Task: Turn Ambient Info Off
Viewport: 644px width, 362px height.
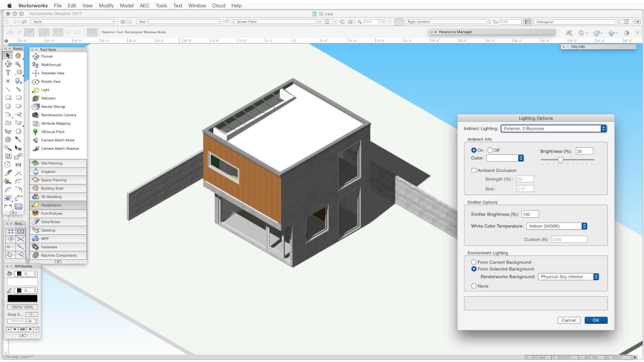Action: 490,150
